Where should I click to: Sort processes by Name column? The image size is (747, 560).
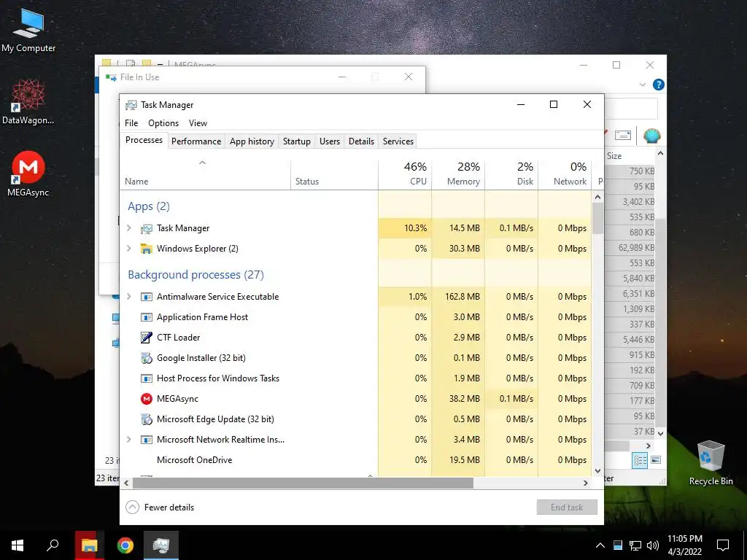[205, 174]
